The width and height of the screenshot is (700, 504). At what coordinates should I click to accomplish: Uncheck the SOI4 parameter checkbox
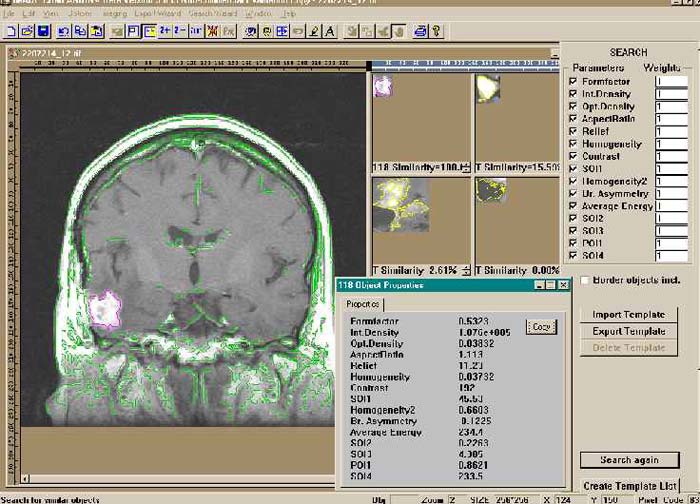pos(573,255)
